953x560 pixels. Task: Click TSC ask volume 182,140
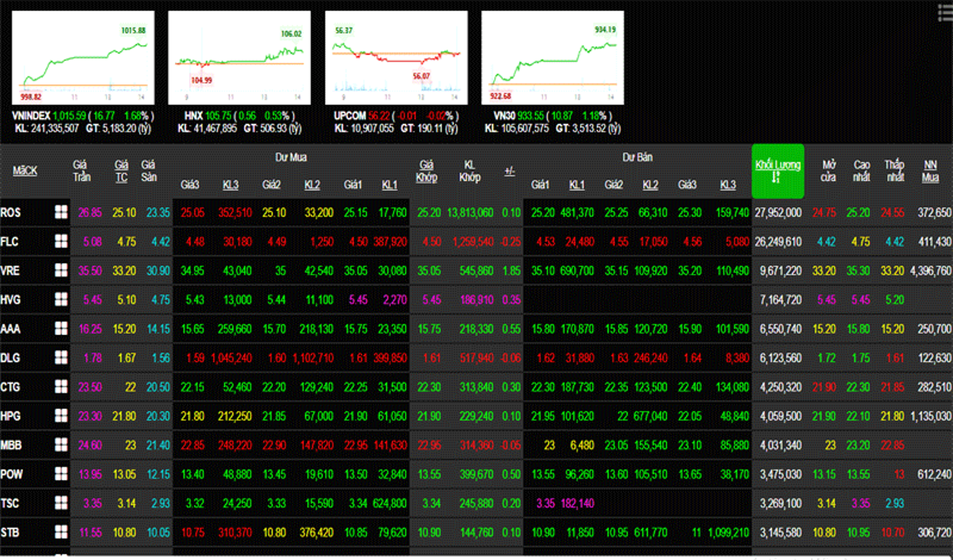point(577,503)
